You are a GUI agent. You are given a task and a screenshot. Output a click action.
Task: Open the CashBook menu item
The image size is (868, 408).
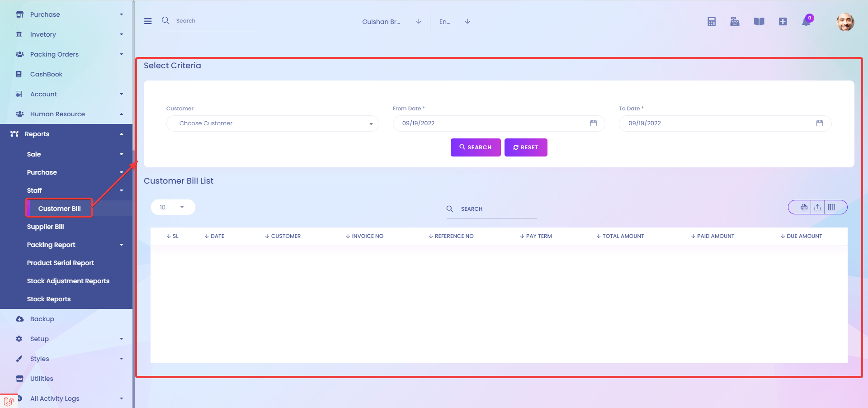46,74
